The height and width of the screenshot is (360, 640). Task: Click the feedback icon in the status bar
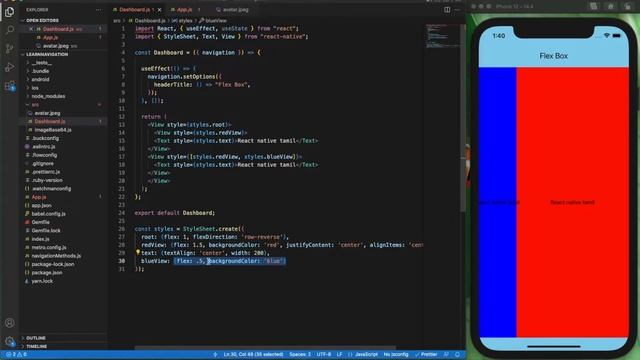[446, 354]
